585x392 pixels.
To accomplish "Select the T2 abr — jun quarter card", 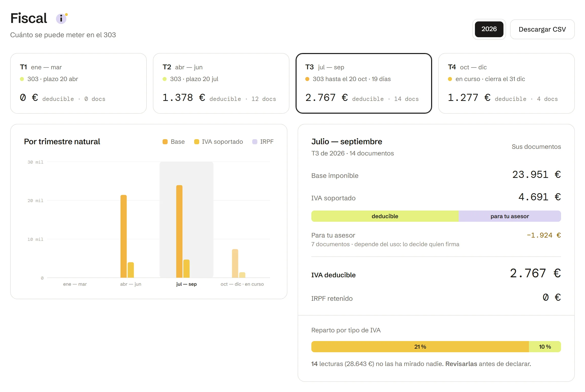I will 221,83.
